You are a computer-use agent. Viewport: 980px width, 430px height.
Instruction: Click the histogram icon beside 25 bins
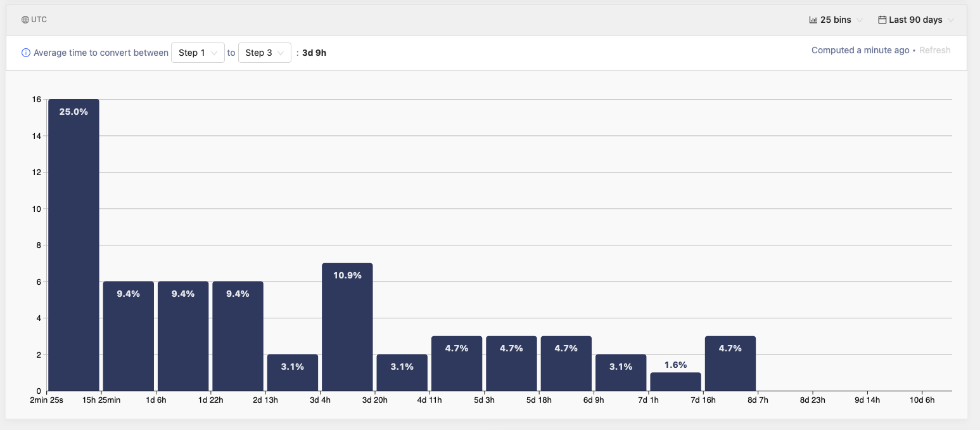pos(813,19)
